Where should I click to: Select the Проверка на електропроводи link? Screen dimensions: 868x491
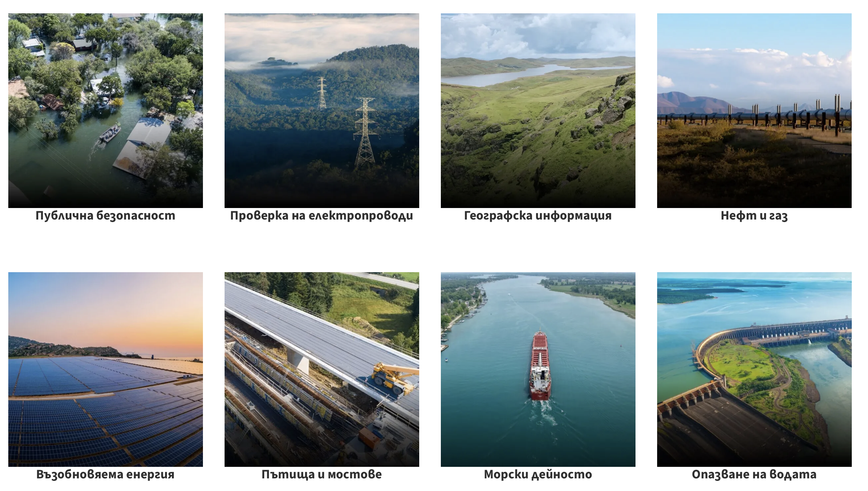click(322, 216)
